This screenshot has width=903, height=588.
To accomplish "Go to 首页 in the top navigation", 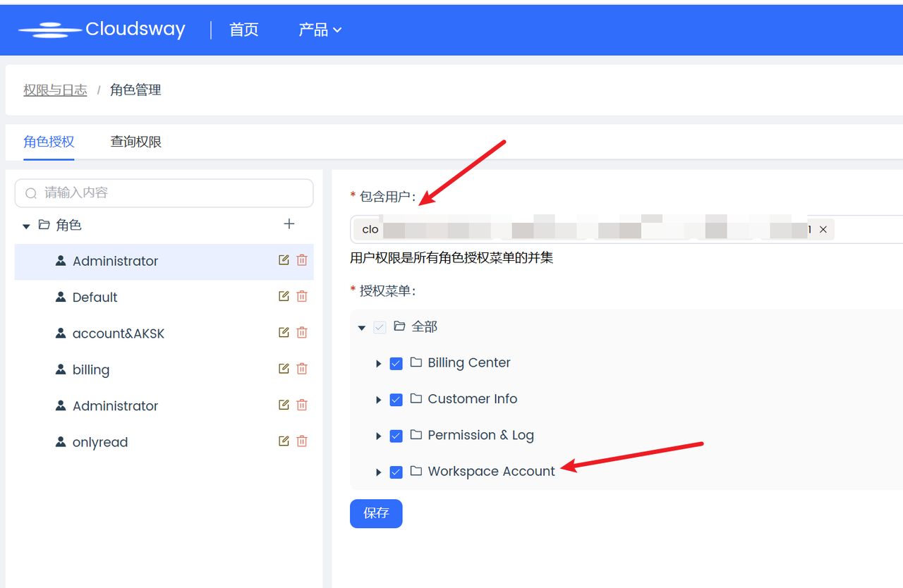I will [244, 30].
